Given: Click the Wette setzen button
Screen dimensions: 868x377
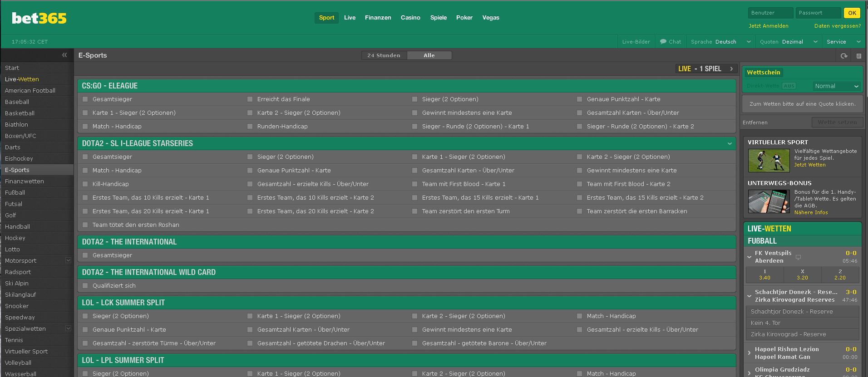Looking at the screenshot, I should click(837, 122).
